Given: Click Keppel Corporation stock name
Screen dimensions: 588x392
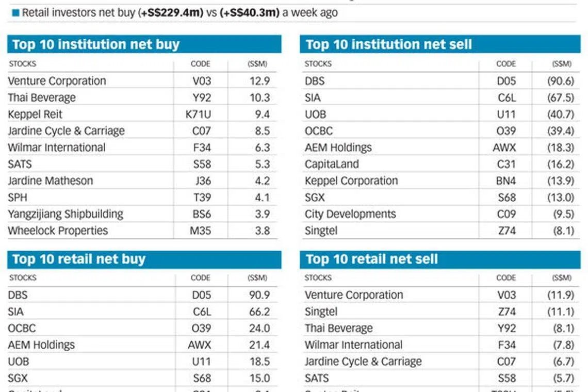Looking at the screenshot, I should point(351,181).
